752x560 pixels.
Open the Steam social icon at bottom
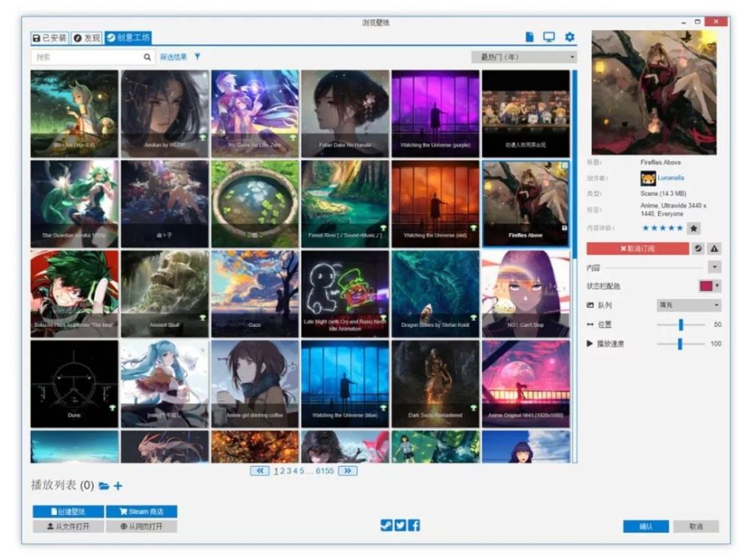click(x=386, y=525)
